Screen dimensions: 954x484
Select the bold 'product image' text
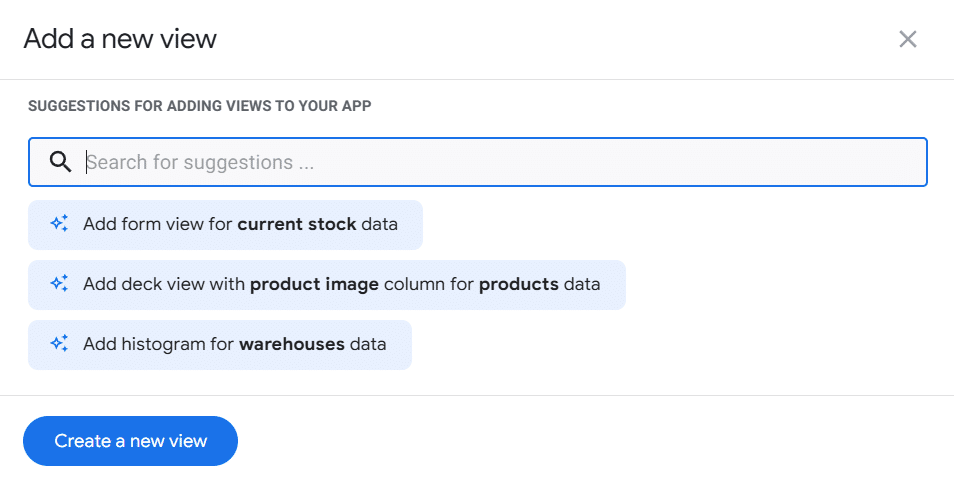pyautogui.click(x=314, y=284)
